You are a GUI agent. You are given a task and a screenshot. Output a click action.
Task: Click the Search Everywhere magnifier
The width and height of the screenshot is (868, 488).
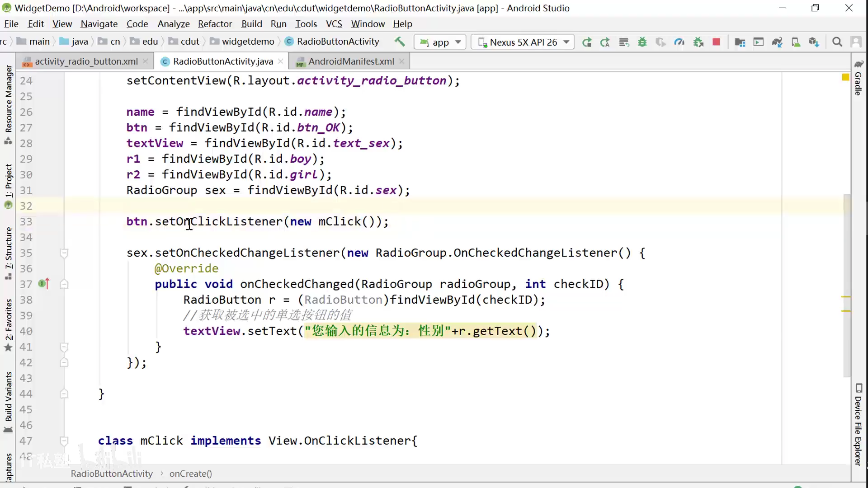pyautogui.click(x=837, y=42)
